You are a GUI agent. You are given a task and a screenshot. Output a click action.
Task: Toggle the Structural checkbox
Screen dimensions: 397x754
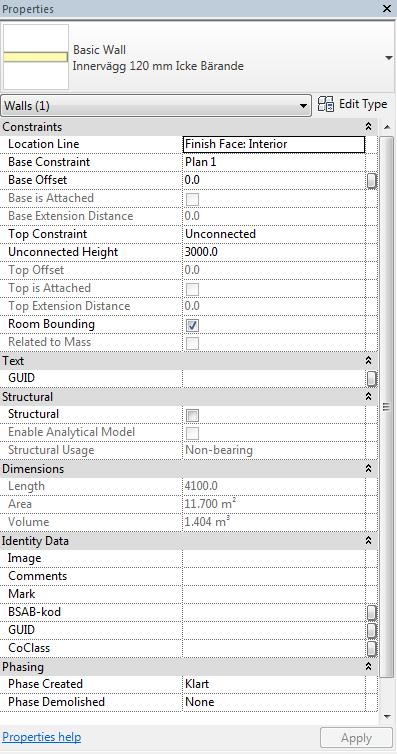coord(192,415)
